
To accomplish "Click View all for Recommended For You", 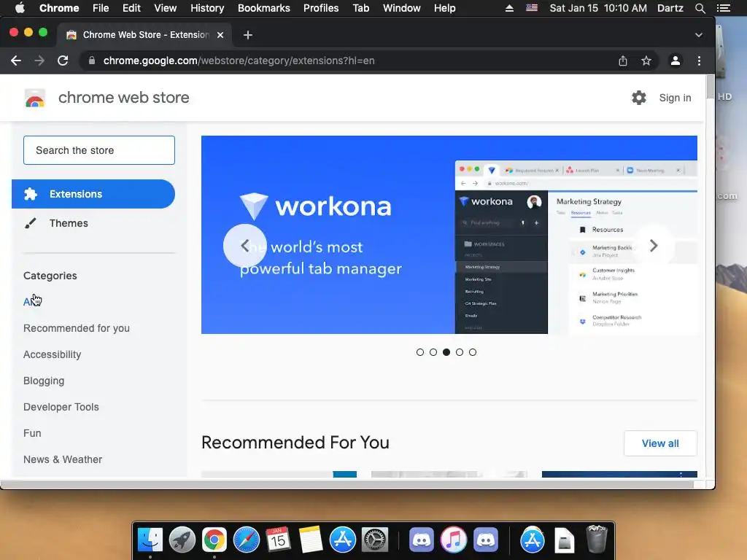I will pyautogui.click(x=660, y=443).
